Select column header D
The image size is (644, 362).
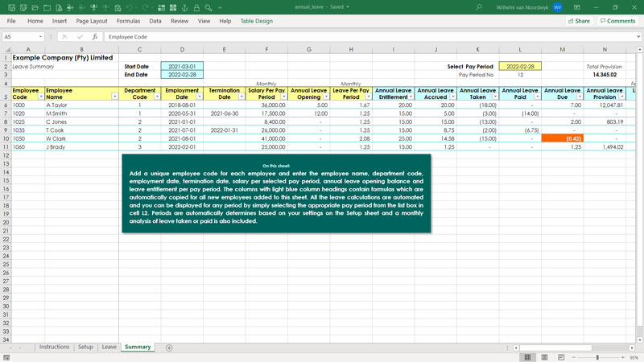(182, 49)
